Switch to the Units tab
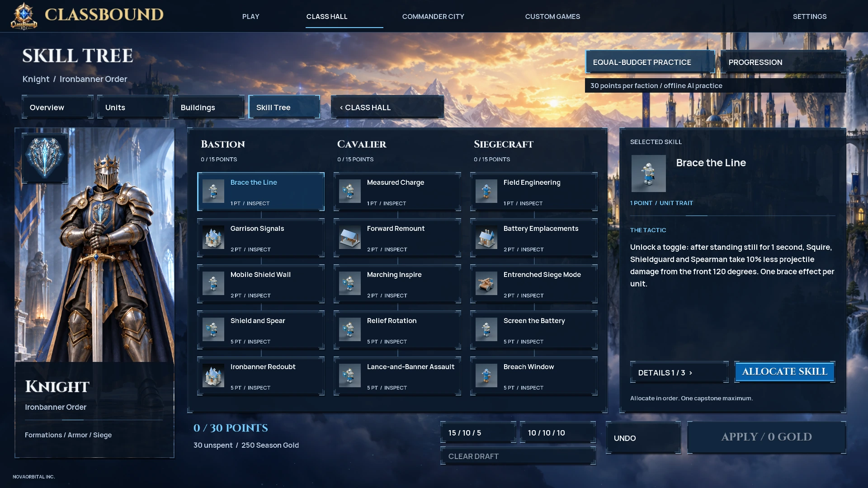Screen dimensions: 868x488 click(133, 107)
